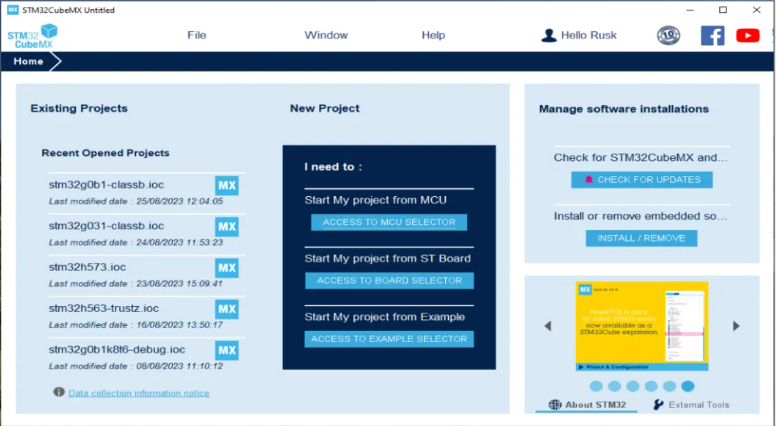
Task: Click Start My project from Example text
Action: click(385, 317)
